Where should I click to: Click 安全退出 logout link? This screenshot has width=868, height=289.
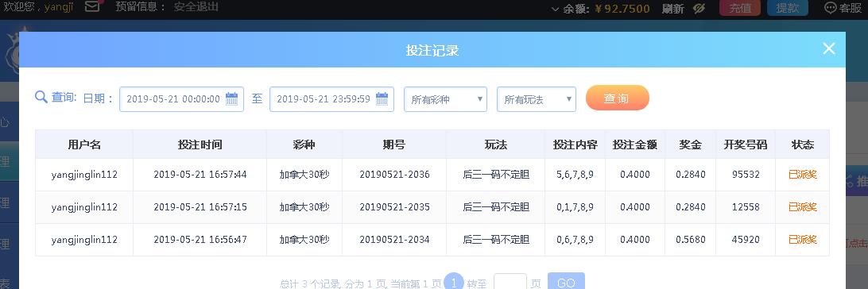[196, 7]
